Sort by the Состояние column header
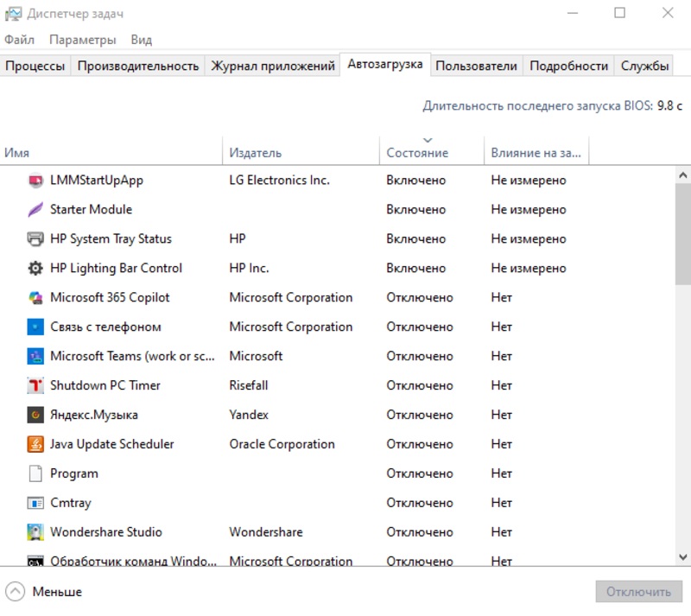Image resolution: width=691 pixels, height=616 pixels. tap(417, 153)
